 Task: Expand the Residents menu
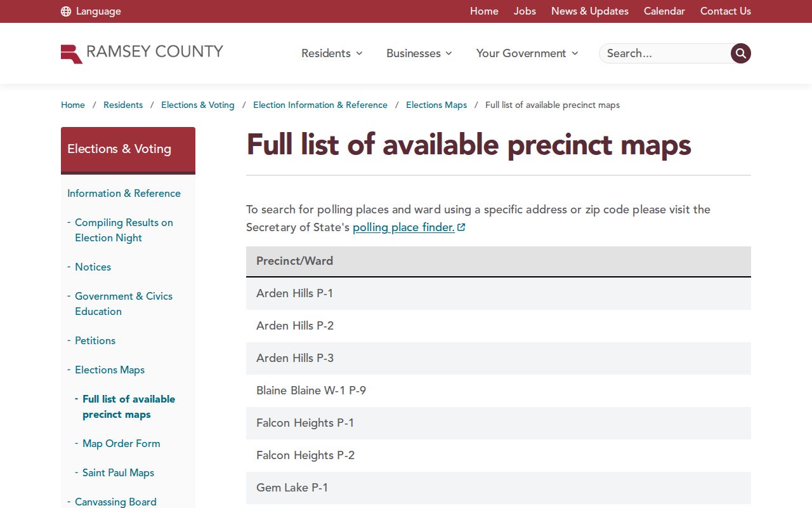[x=332, y=53]
